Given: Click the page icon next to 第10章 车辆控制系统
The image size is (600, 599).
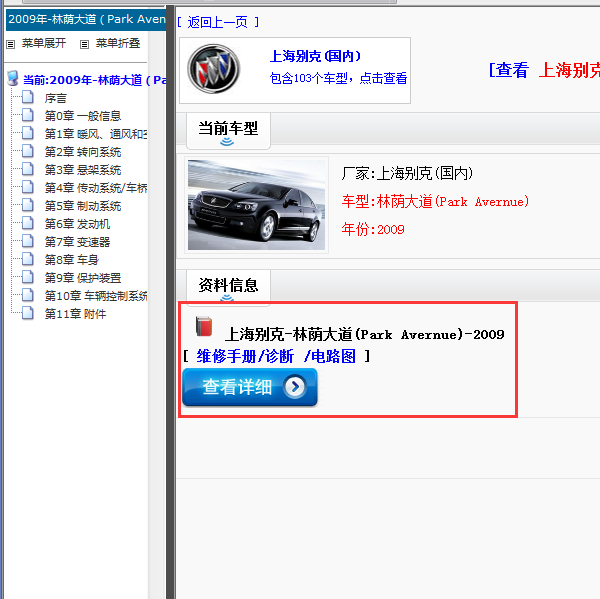Looking at the screenshot, I should coord(28,295).
